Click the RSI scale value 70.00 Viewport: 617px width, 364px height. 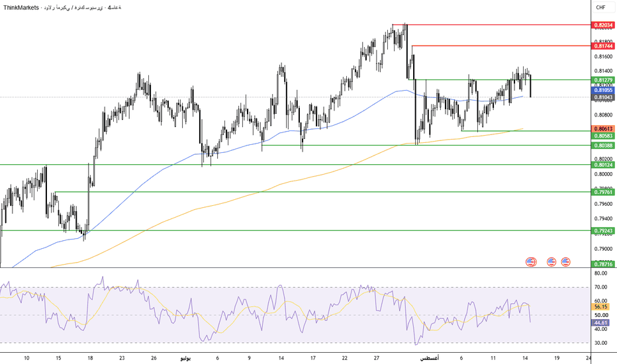[x=600, y=287]
